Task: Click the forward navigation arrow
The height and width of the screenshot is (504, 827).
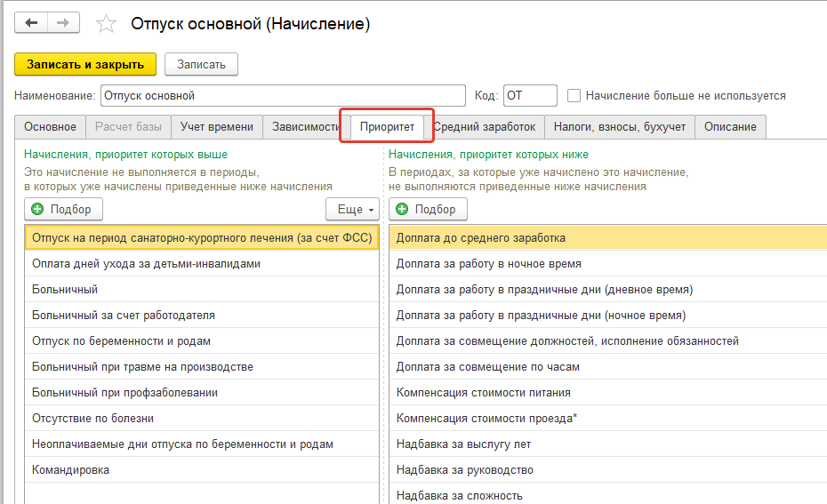Action: coord(62,23)
